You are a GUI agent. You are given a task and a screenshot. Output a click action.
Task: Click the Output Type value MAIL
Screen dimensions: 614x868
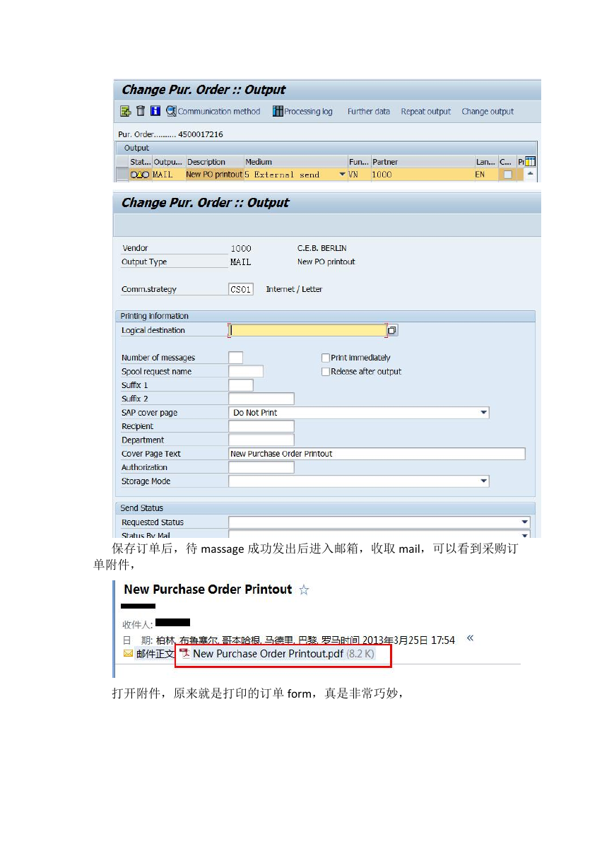tap(241, 262)
